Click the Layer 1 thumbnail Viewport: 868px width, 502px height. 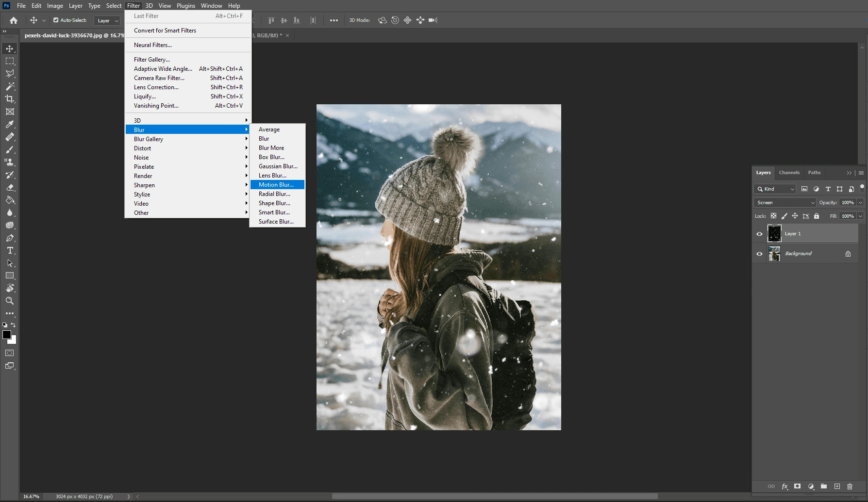774,234
